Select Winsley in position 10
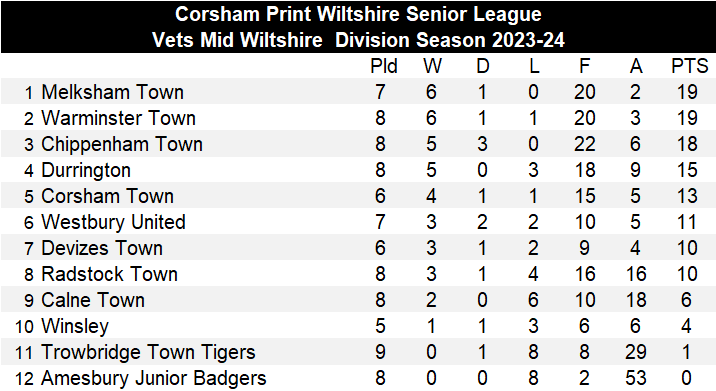Viewport: 716px width, 391px height. 75,327
